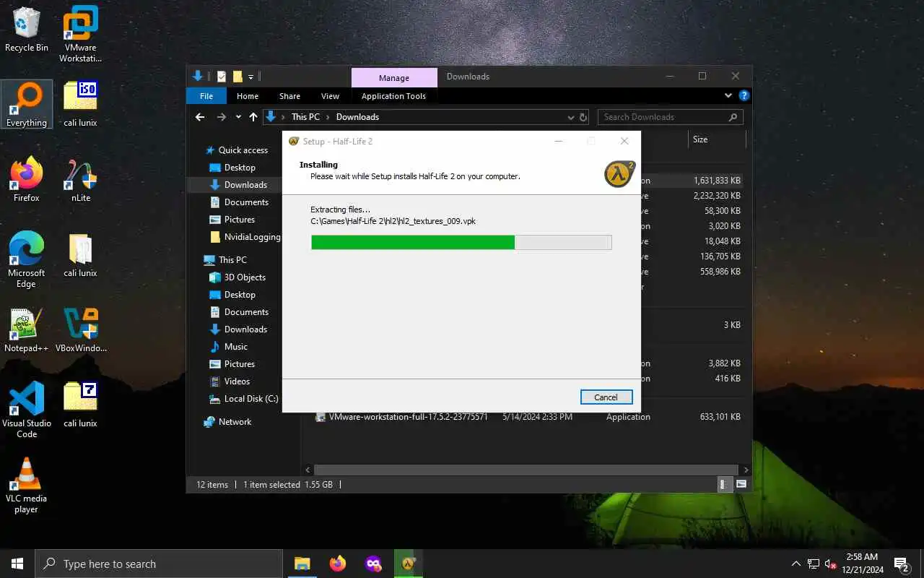
Task: Click the green installation progress bar
Action: pos(461,242)
